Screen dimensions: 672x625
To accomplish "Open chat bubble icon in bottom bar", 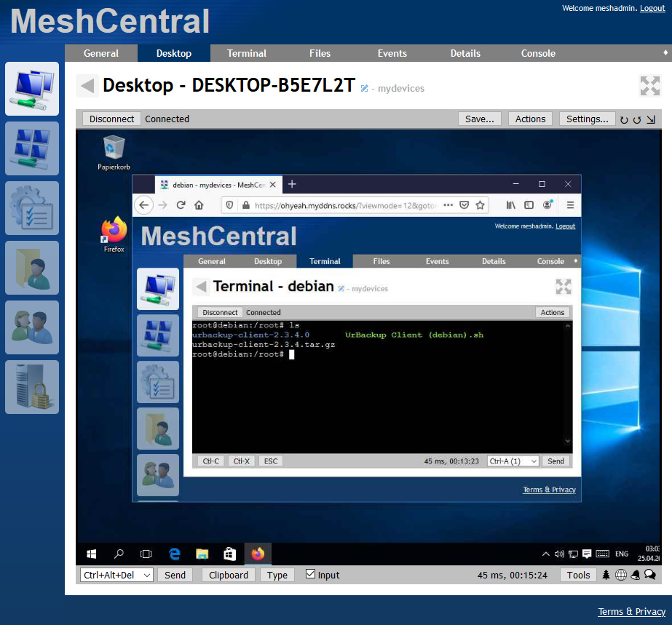I will click(x=650, y=575).
